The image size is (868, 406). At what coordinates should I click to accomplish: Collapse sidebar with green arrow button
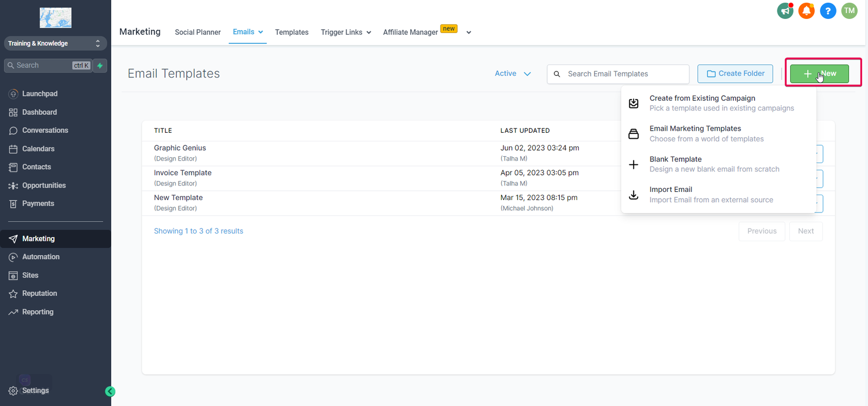point(110,391)
